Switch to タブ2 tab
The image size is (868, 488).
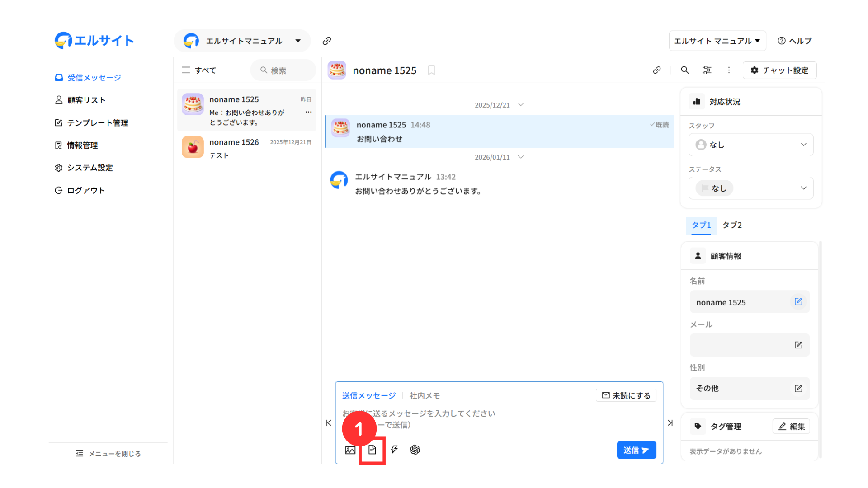731,225
